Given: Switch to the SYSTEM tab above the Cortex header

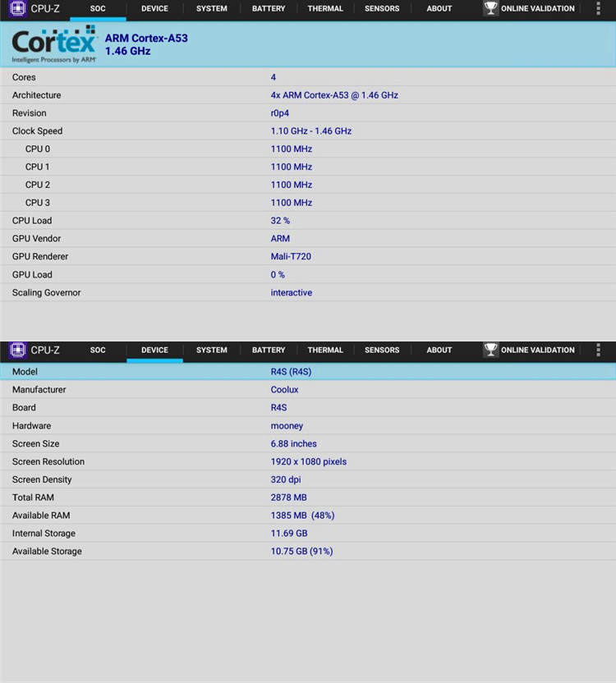Looking at the screenshot, I should click(211, 9).
